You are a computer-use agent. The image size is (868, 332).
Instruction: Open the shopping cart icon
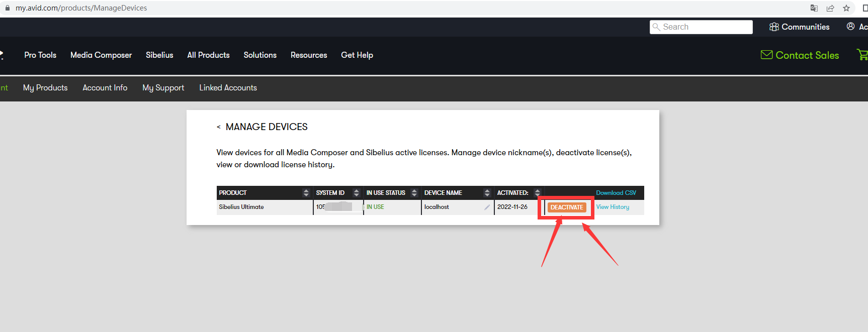coord(862,55)
